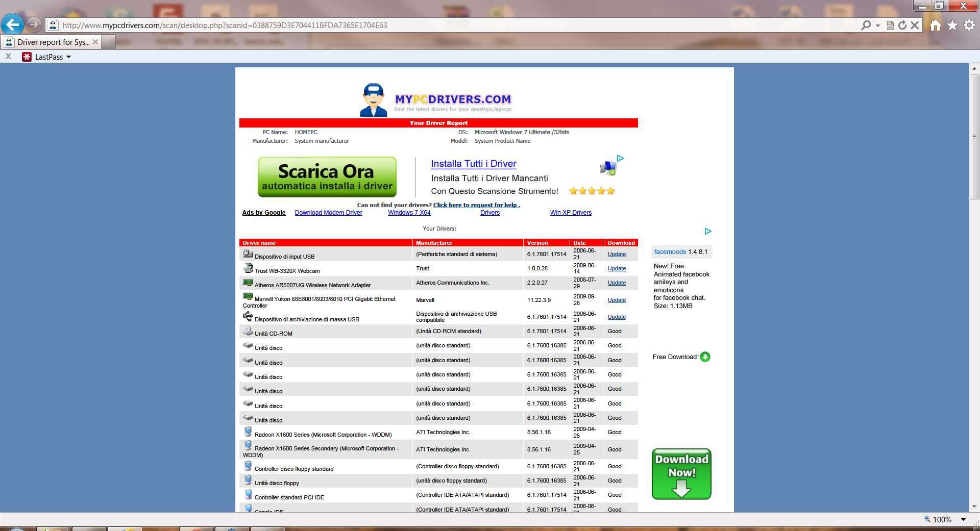Screen dimensions: 980x531
Task: Click the AdChoices icon in banner ad
Action: pyautogui.click(x=620, y=159)
